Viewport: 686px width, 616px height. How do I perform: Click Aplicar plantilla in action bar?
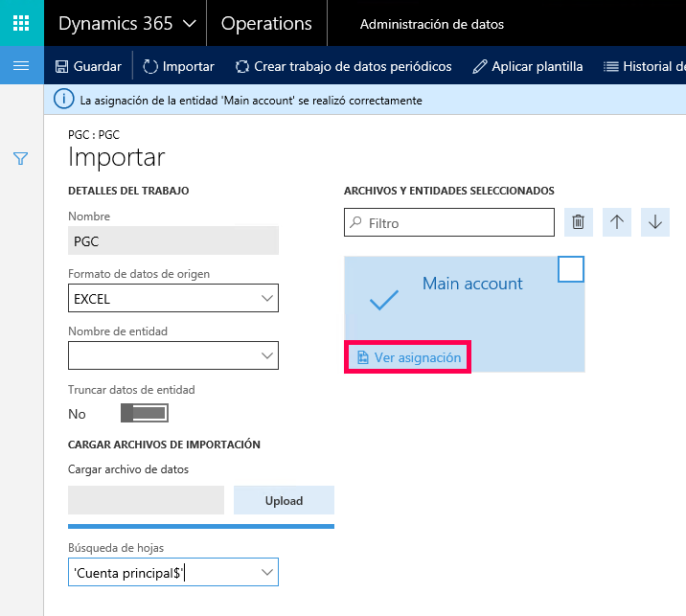pos(528,66)
